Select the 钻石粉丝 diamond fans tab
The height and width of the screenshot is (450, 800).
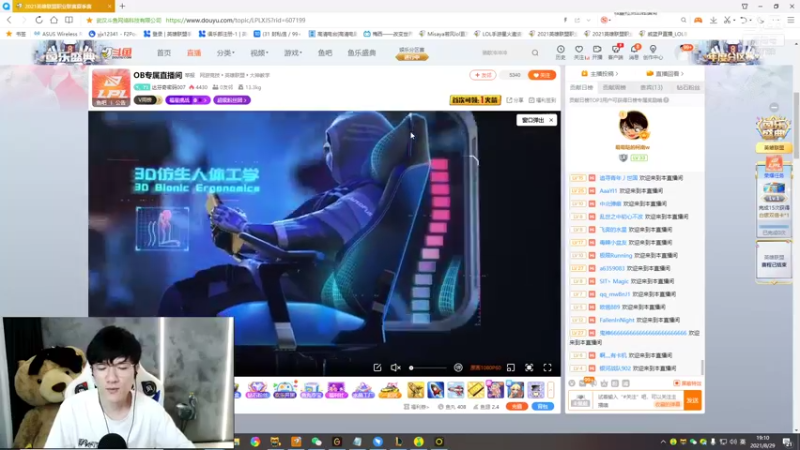[x=688, y=87]
